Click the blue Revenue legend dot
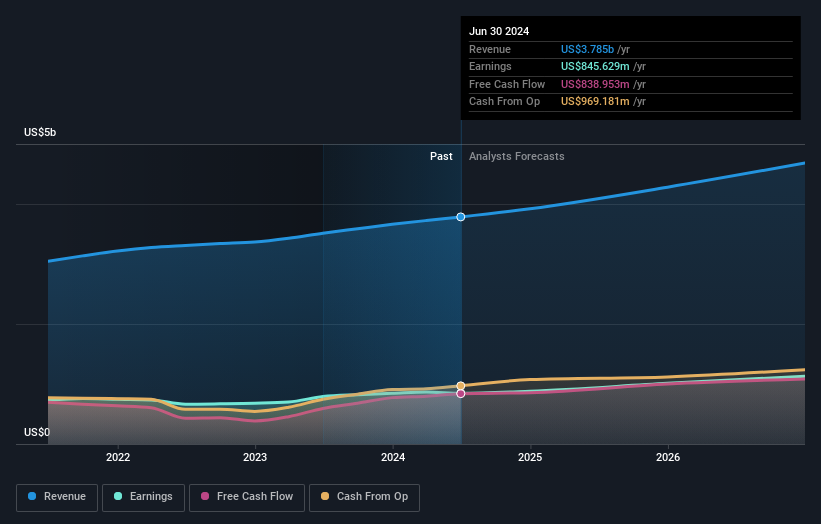 (32, 496)
